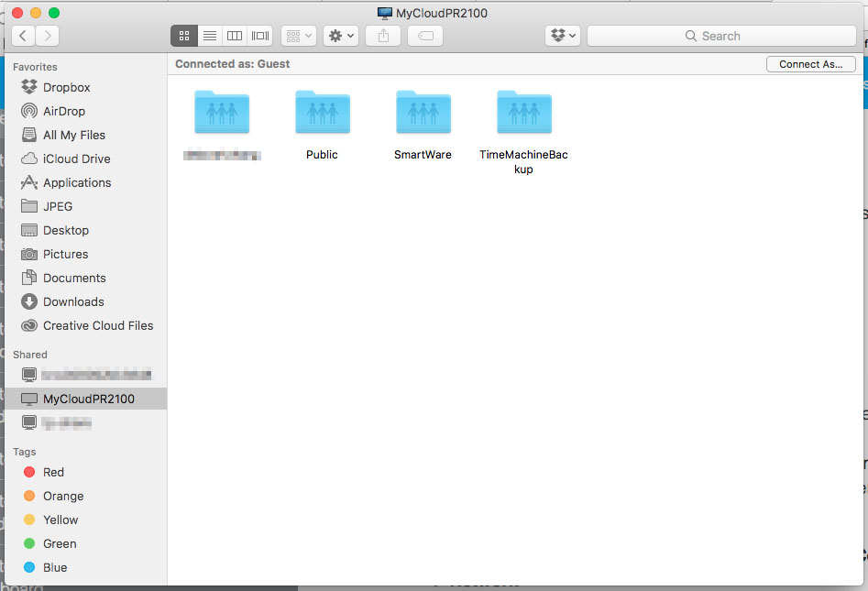This screenshot has width=868, height=591.
Task: Switch to list view
Action: point(210,36)
